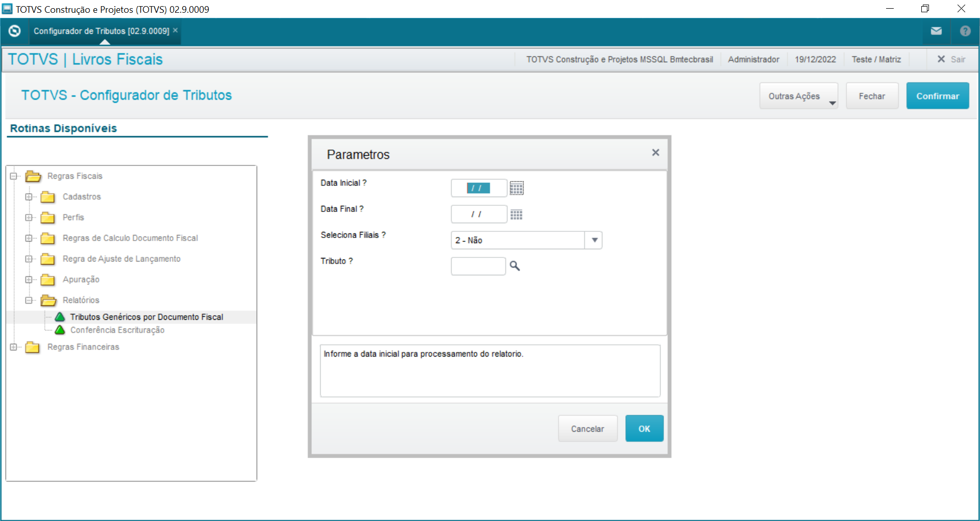Select Conferência Escrituração report
980x521 pixels.
(117, 330)
